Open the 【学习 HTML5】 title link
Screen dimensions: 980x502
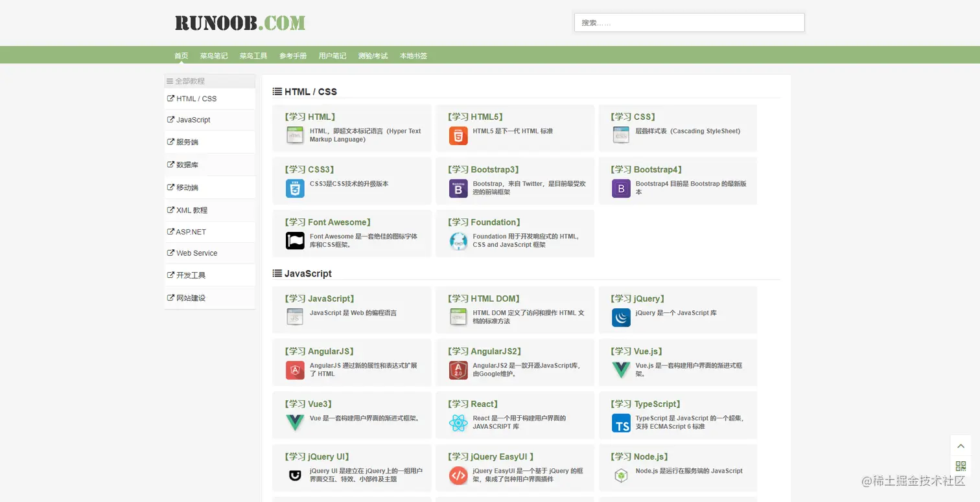pyautogui.click(x=476, y=117)
